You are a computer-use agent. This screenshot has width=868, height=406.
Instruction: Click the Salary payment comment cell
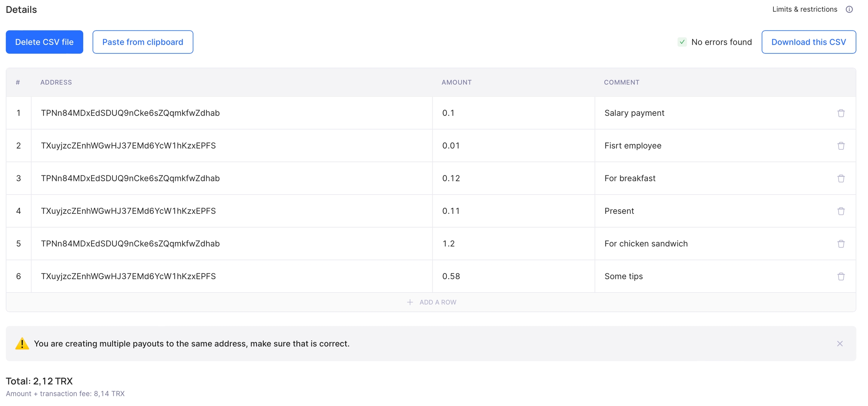(x=634, y=113)
